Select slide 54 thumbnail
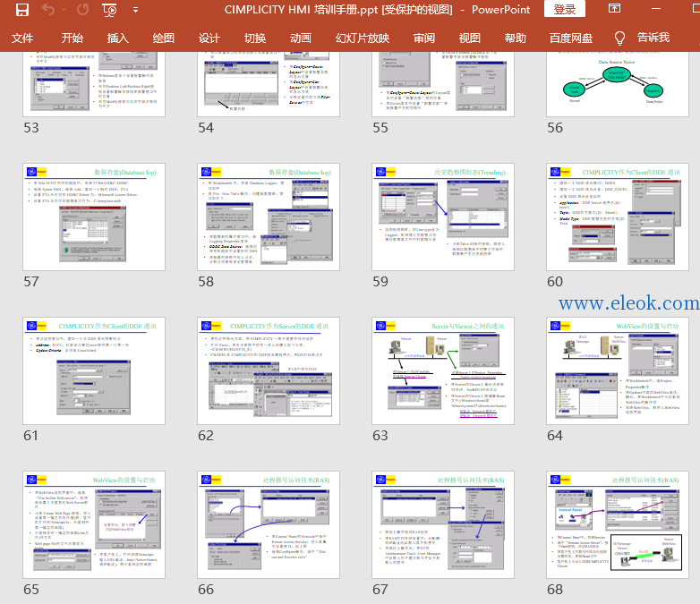This screenshot has width=700, height=604. pyautogui.click(x=269, y=84)
